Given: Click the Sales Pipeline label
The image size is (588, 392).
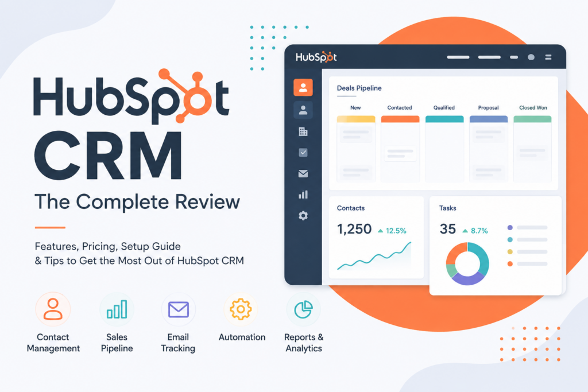Looking at the screenshot, I should coord(117,343).
